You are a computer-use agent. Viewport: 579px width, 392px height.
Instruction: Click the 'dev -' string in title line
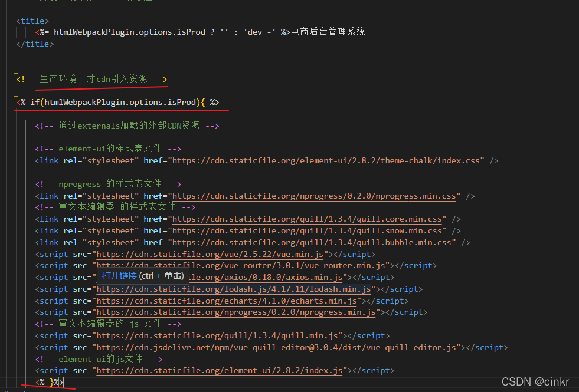point(259,32)
